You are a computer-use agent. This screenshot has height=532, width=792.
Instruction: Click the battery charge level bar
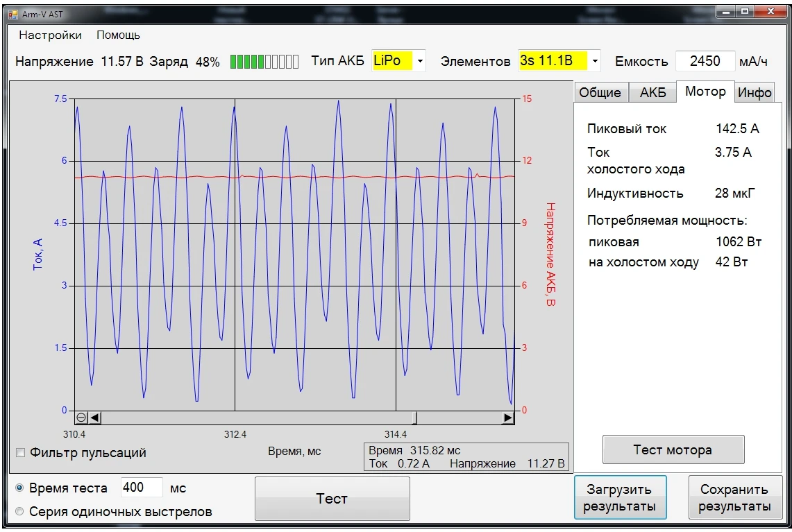[264, 62]
